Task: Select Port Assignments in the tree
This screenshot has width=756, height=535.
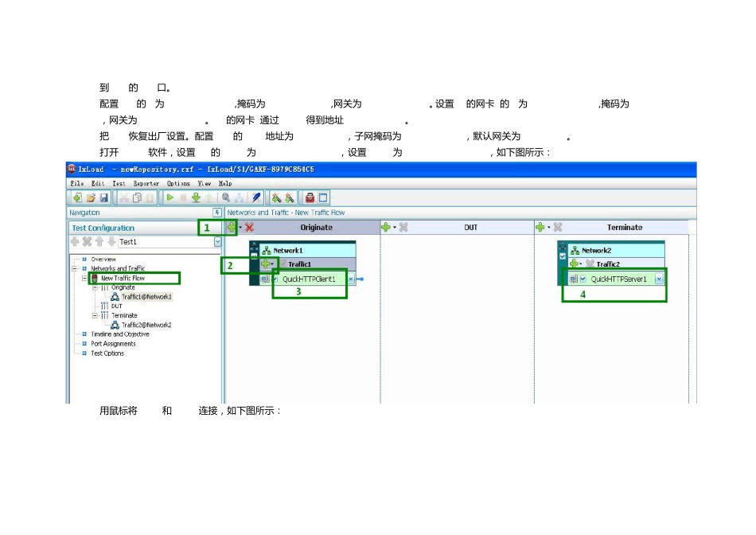Action: tap(113, 344)
